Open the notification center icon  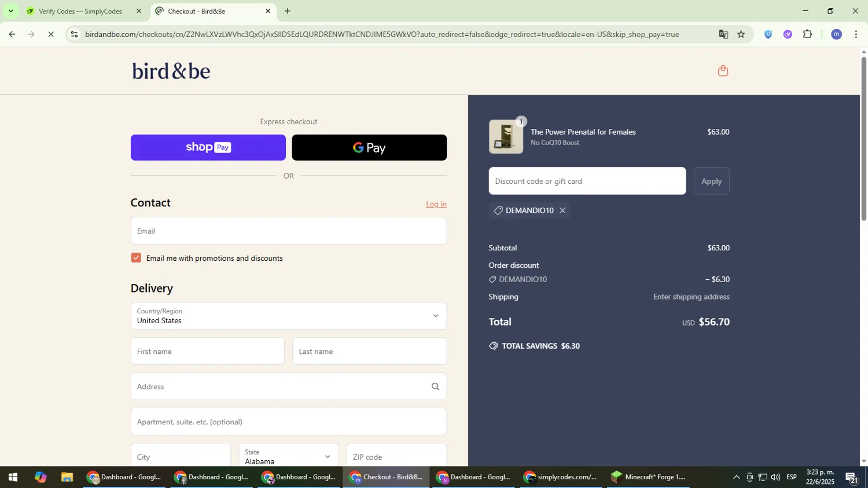point(852,478)
